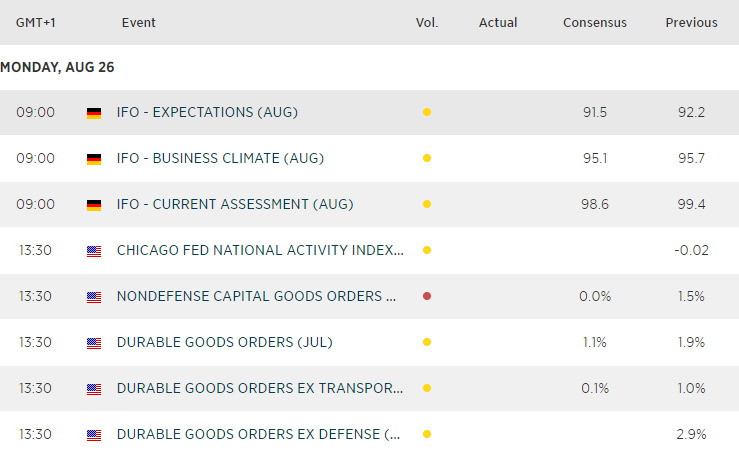Viewport: 739px width, 458px height.
Task: Expand IFO - Current Assessment (Aug) row
Action: 235,204
